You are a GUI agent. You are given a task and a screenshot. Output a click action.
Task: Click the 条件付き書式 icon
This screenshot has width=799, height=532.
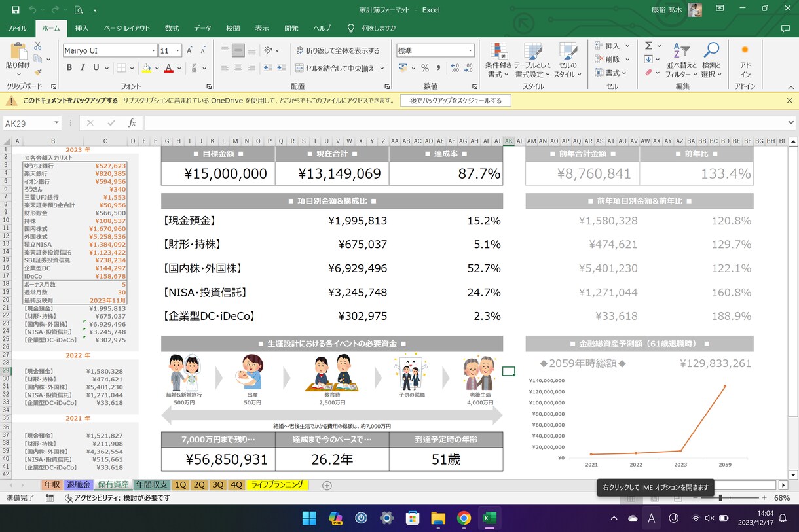(x=498, y=60)
